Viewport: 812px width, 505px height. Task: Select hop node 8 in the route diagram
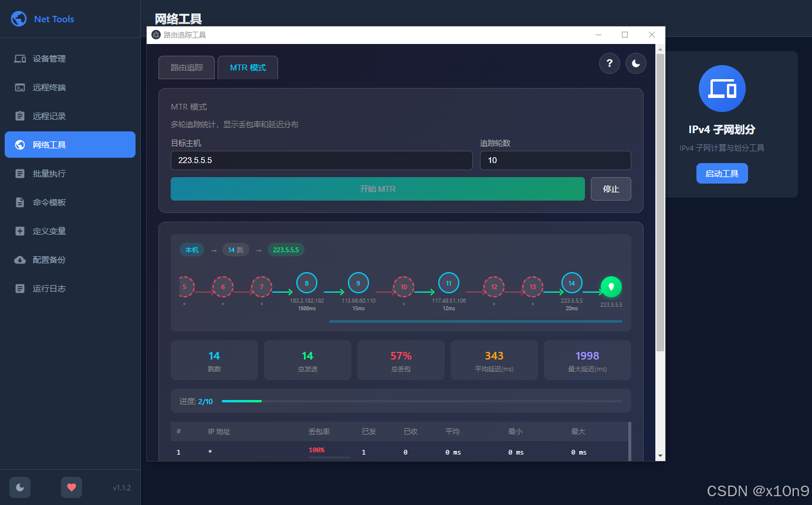(x=307, y=283)
